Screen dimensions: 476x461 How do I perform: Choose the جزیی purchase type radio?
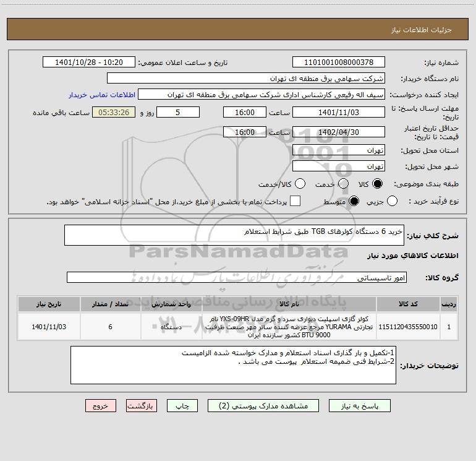392,201
